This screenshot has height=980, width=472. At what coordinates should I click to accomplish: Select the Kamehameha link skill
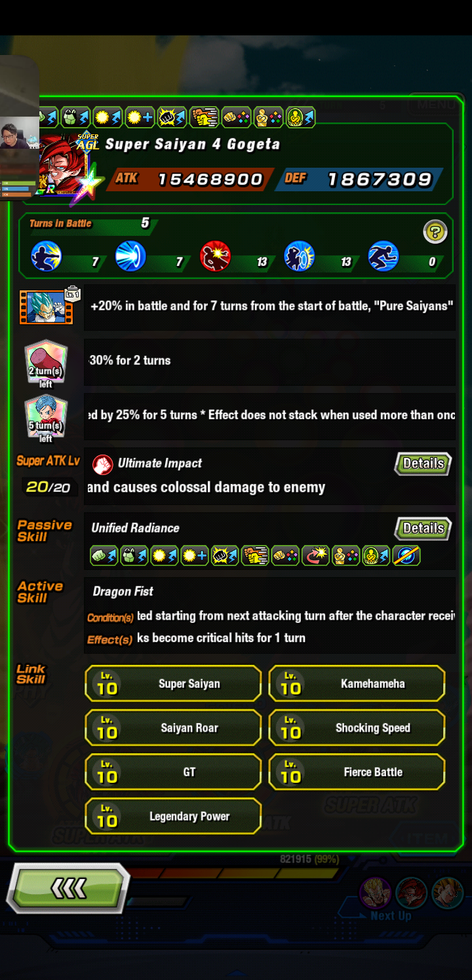pos(357,683)
